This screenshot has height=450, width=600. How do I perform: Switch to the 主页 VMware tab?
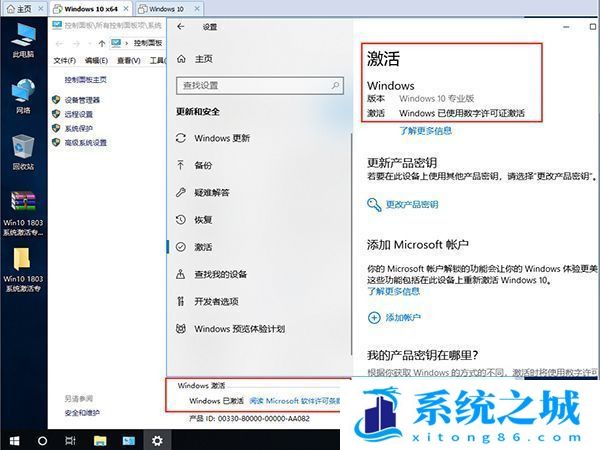click(24, 9)
